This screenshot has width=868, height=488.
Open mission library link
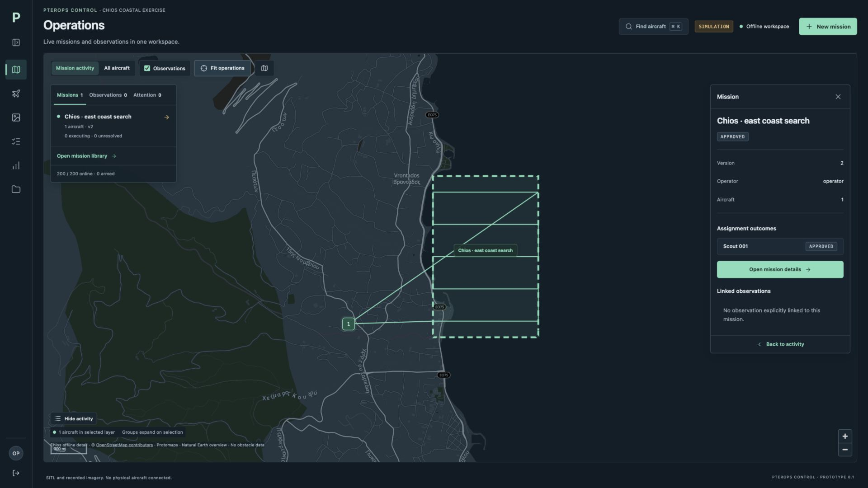[86, 156]
